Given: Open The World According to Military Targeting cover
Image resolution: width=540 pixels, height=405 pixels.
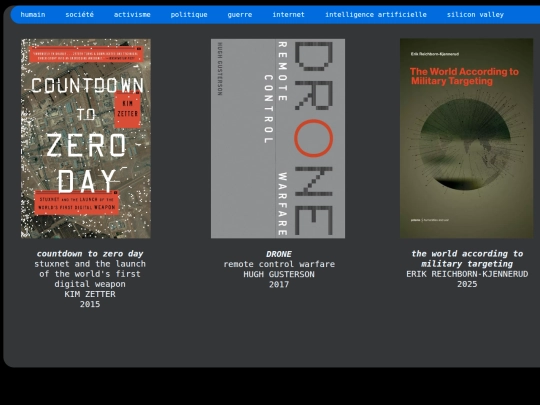Looking at the screenshot, I should tap(467, 138).
